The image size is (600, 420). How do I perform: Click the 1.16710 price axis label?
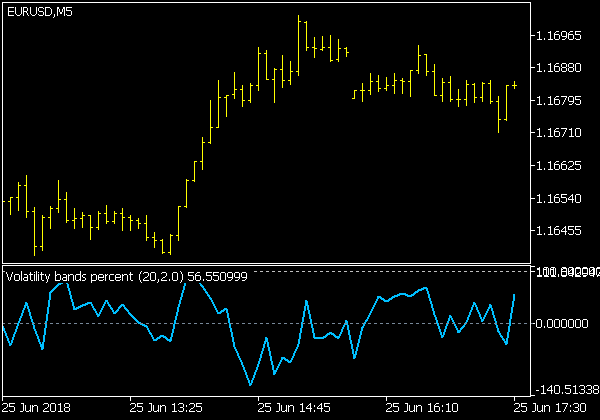click(559, 133)
